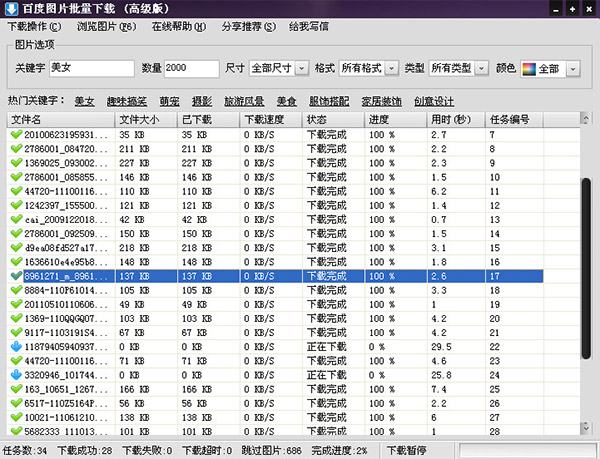Open the 分享推荐 menu
This screenshot has width=600, height=459.
(248, 27)
